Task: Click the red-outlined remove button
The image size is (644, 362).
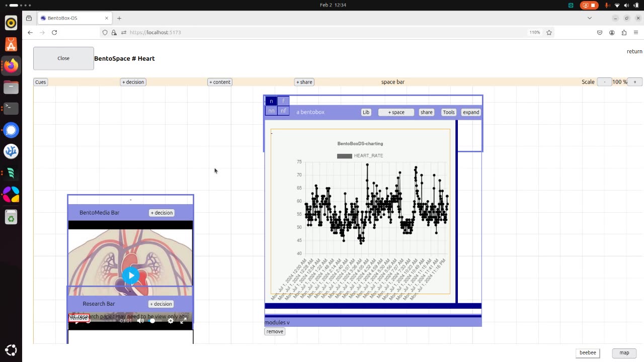Action: click(79, 318)
